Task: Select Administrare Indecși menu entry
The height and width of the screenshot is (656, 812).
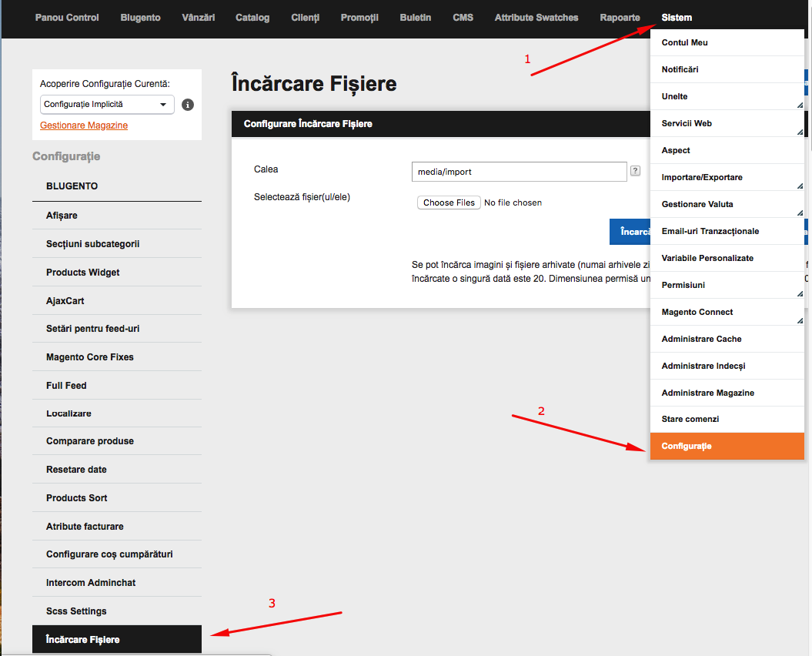Action: click(727, 366)
